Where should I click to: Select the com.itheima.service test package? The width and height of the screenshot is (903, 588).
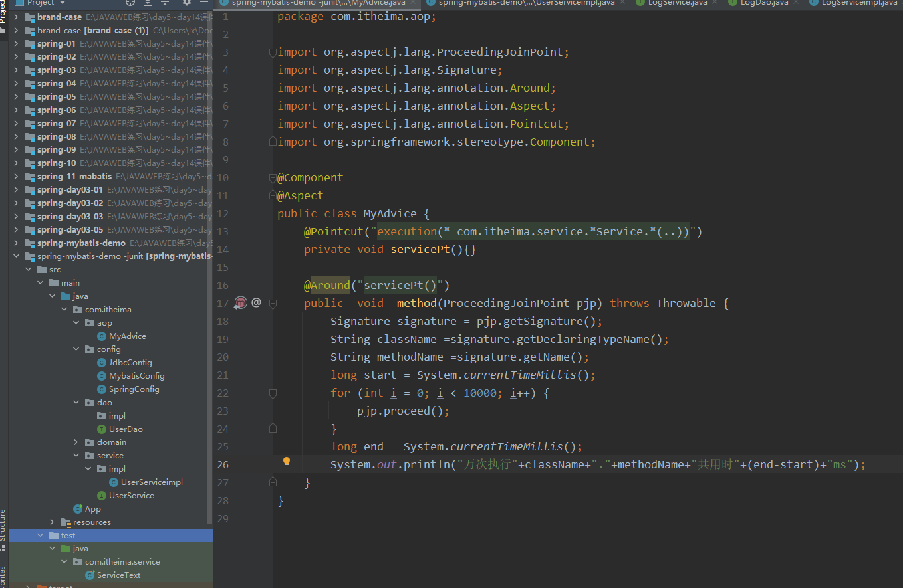click(122, 562)
